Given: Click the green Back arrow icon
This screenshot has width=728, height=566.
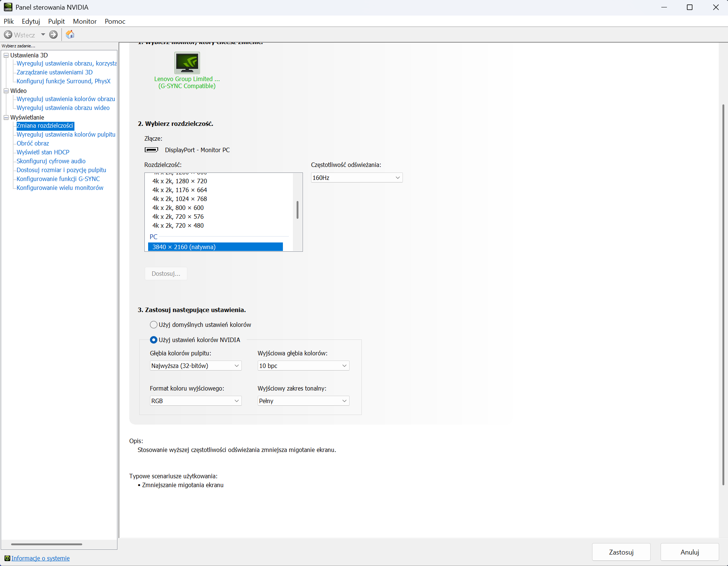Looking at the screenshot, I should tap(8, 35).
